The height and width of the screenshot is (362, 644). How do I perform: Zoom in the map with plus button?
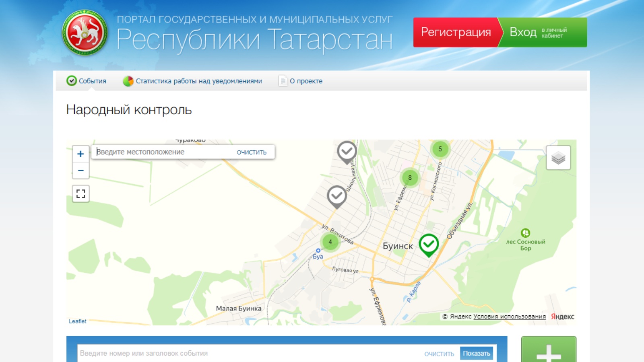point(80,154)
